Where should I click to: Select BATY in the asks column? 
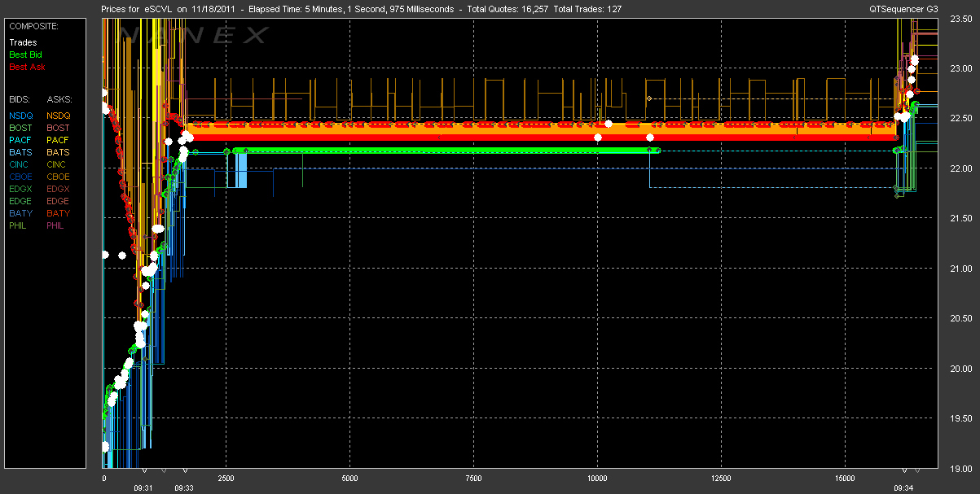59,213
